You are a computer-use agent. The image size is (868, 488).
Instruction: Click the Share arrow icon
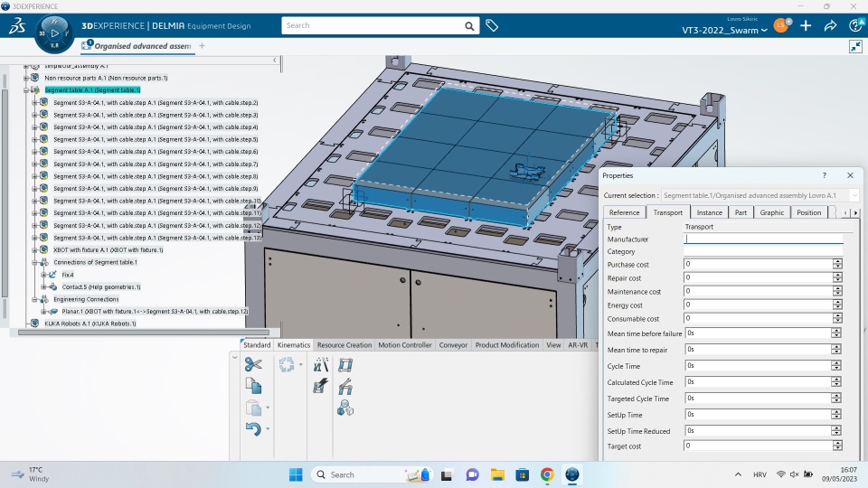pyautogui.click(x=830, y=25)
